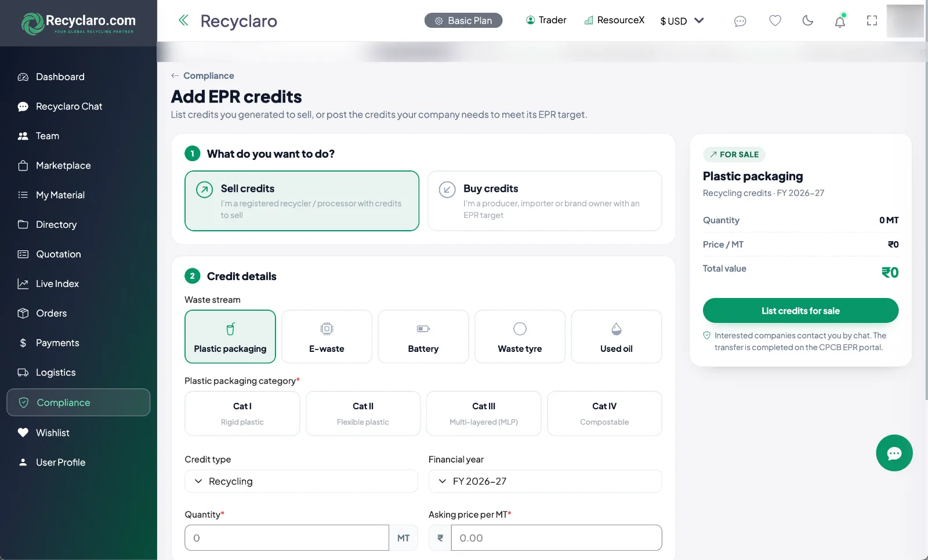Open Recyclaro Chat in the sidebar
Image resolution: width=928 pixels, height=560 pixels.
click(78, 106)
